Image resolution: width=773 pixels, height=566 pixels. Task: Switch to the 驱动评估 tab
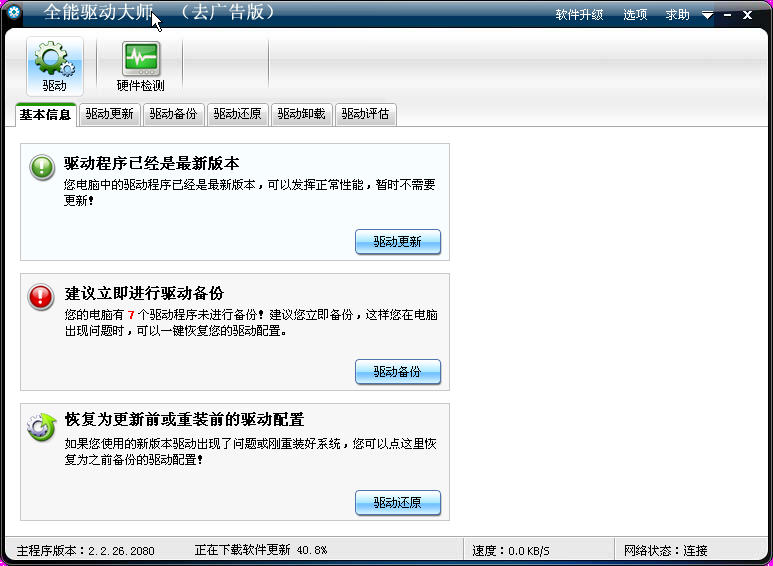pyautogui.click(x=365, y=114)
